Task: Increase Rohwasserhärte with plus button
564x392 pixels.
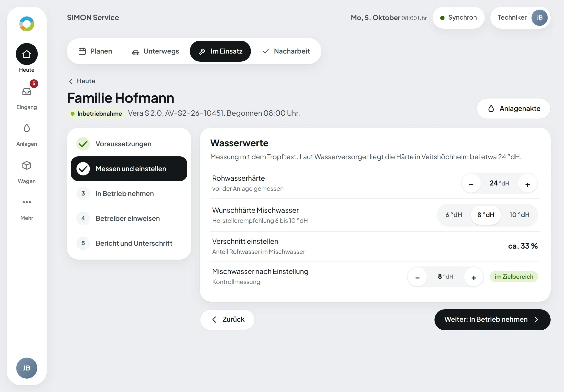Action: [x=527, y=184]
